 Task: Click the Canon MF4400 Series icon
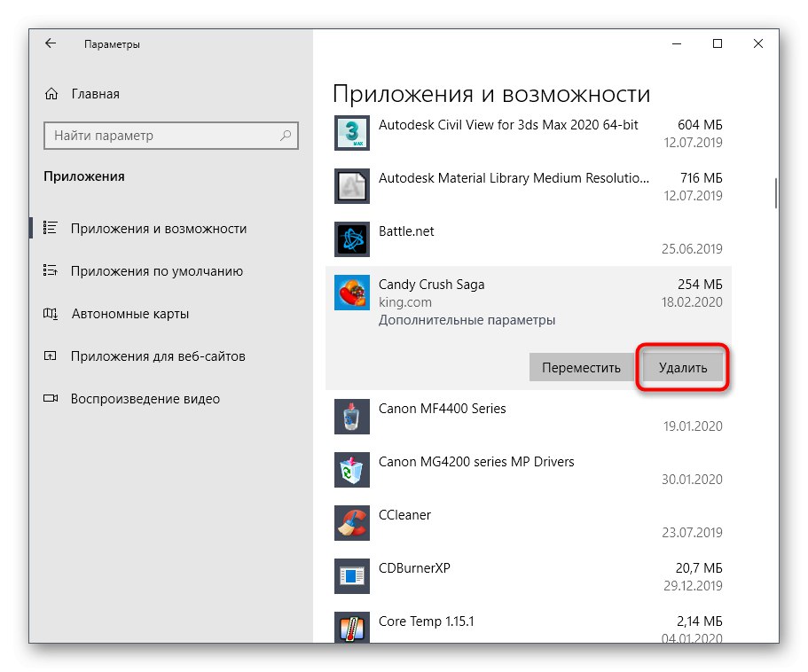click(x=351, y=417)
